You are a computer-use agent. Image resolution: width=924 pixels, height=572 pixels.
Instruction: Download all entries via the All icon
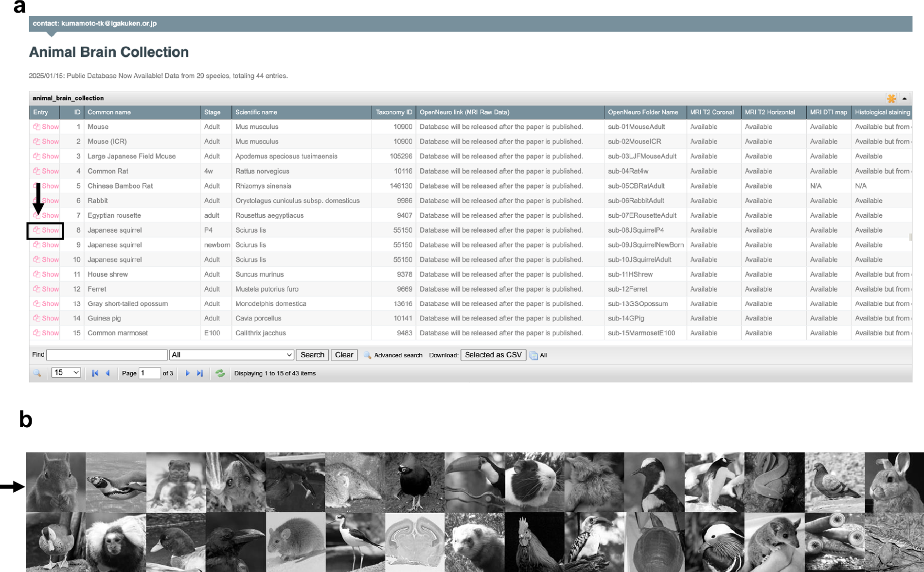point(538,355)
